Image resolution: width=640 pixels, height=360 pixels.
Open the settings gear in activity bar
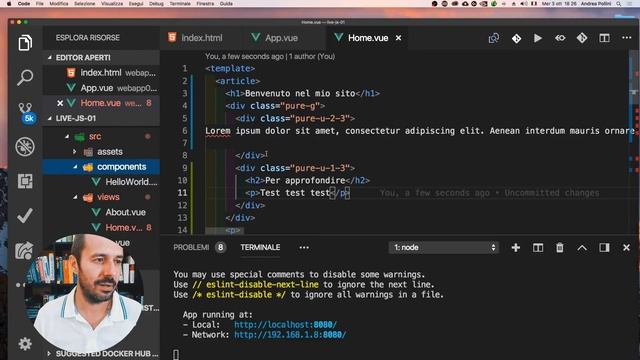tap(25, 344)
